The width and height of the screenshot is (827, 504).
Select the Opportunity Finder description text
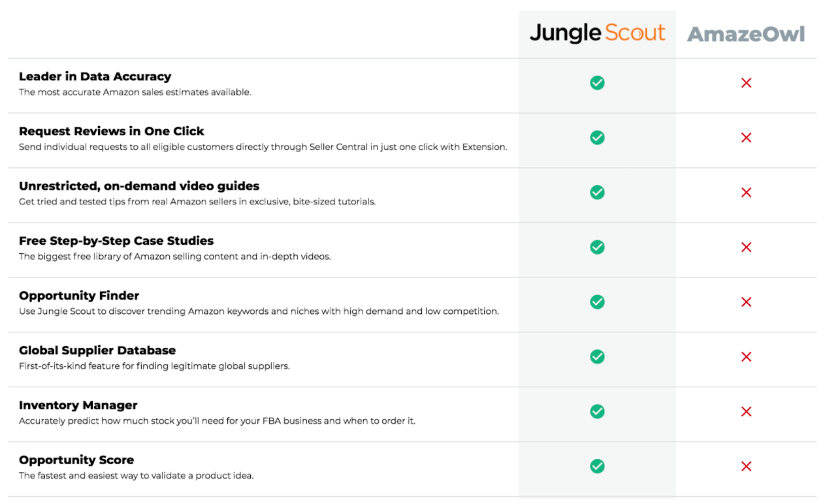click(x=259, y=311)
